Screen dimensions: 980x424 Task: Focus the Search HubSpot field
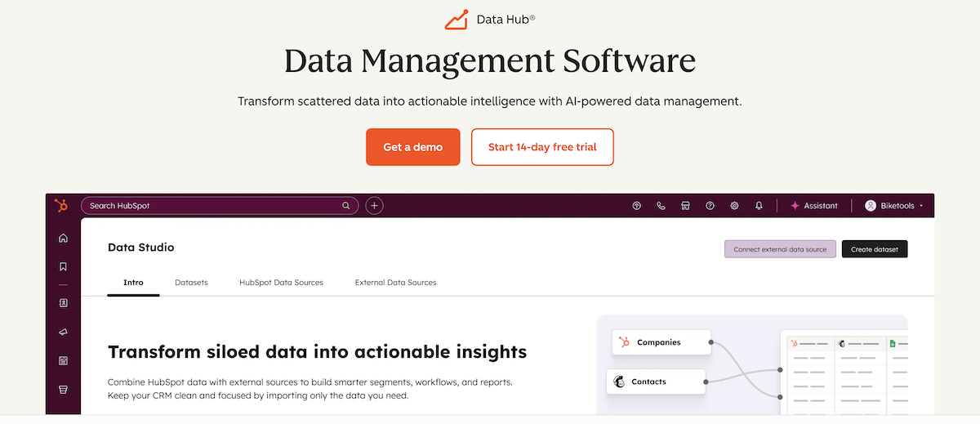212,206
